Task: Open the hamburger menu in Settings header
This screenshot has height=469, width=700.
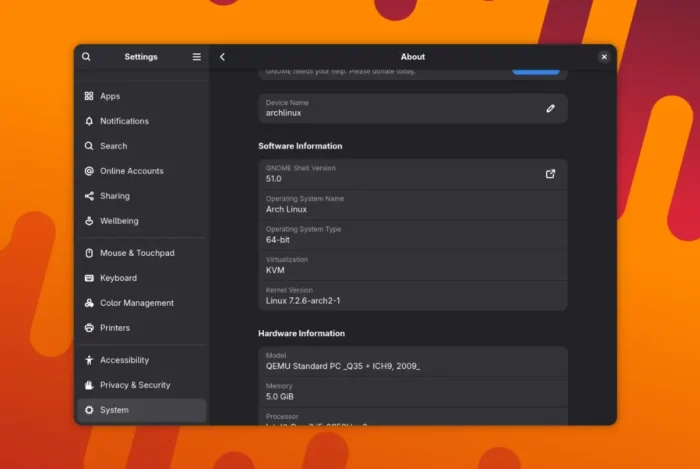Action: 196,57
